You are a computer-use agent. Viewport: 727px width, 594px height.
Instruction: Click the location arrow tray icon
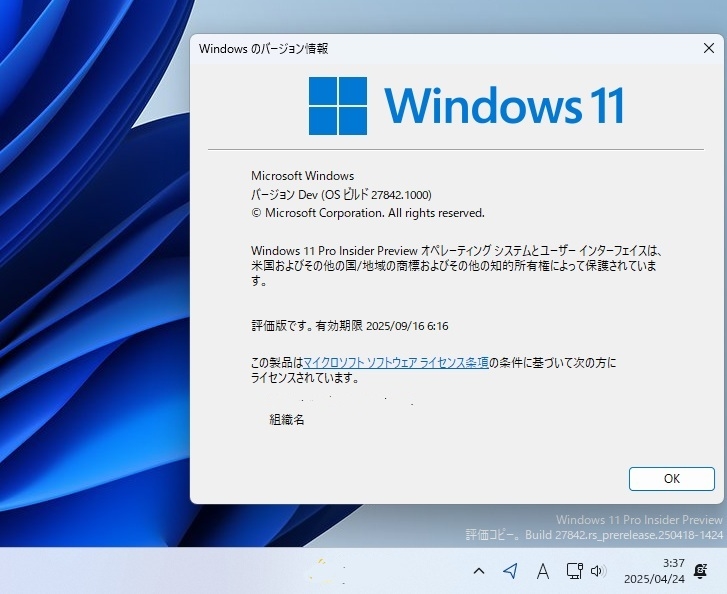tap(510, 571)
